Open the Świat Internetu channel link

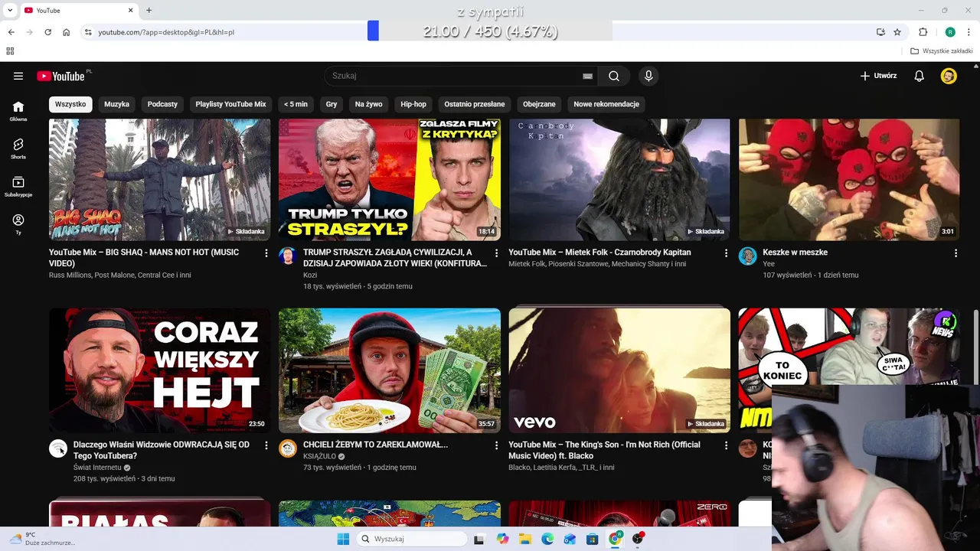pyautogui.click(x=97, y=468)
